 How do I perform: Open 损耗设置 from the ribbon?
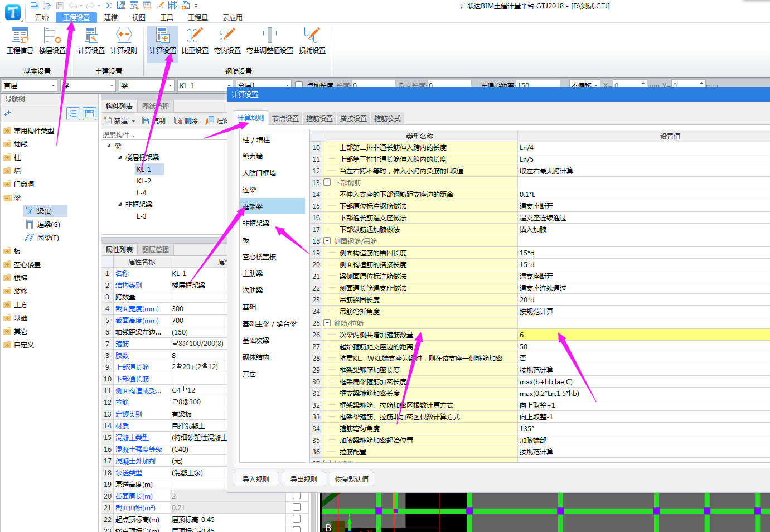point(312,40)
